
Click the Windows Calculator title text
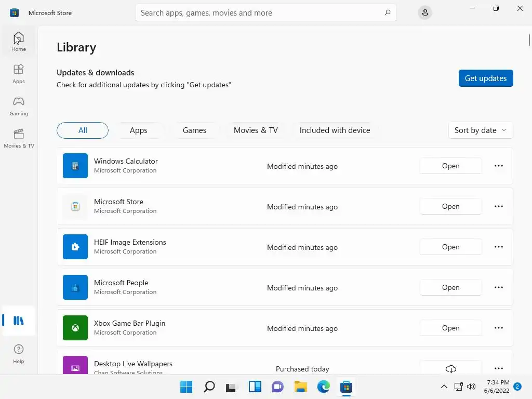126,161
